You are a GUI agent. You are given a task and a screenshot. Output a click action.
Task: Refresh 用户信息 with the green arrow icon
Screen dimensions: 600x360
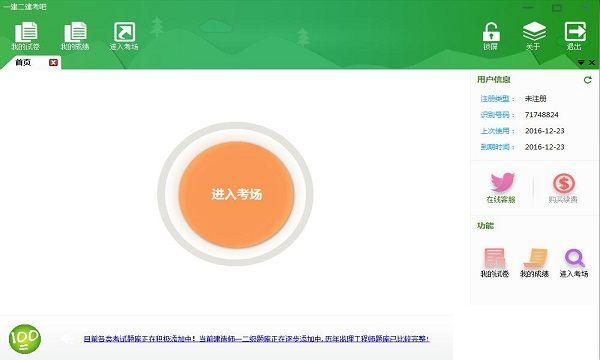point(587,80)
